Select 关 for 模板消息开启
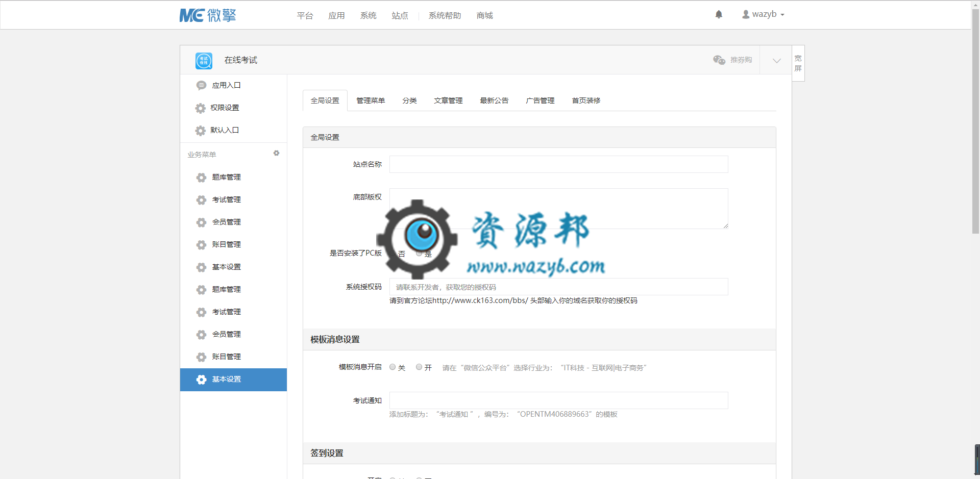The width and height of the screenshot is (980, 479). [x=393, y=367]
